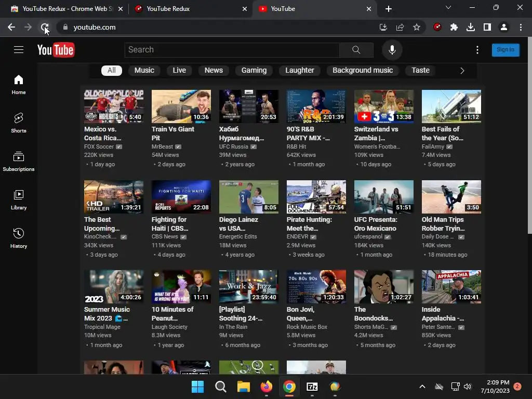
Task: Open the YouTube hamburger guide menu
Action: point(19,50)
